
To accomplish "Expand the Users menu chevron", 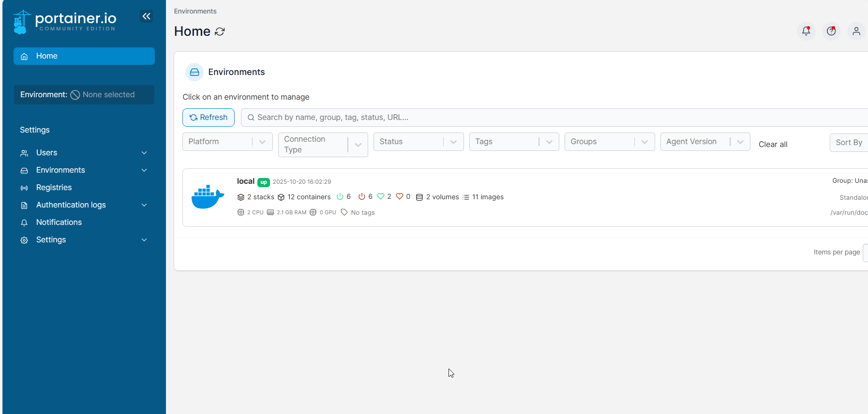I will 144,153.
